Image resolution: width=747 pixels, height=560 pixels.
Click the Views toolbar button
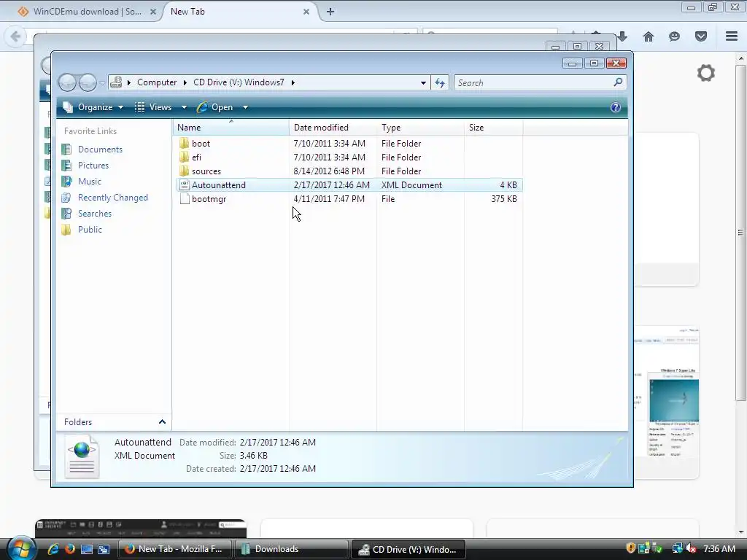153,107
